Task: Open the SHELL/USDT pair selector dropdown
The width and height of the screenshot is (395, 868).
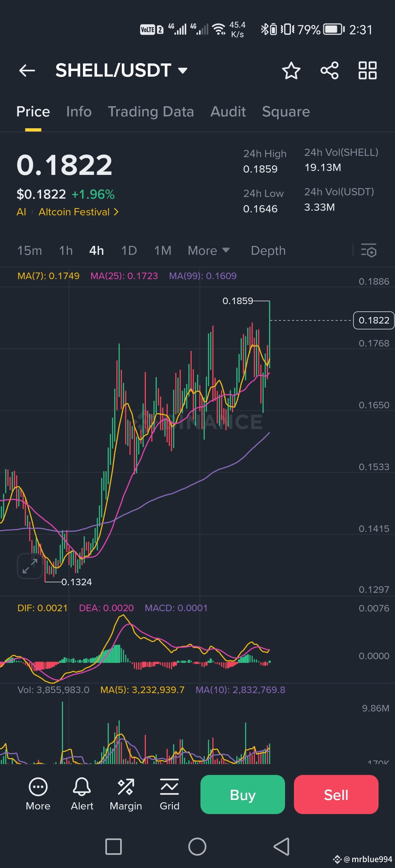Action: point(121,70)
